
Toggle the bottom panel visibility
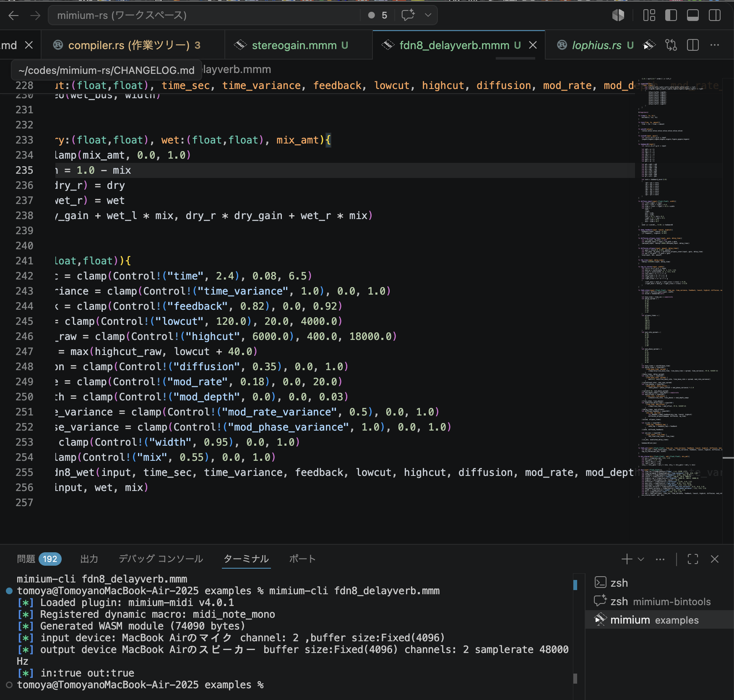point(693,16)
